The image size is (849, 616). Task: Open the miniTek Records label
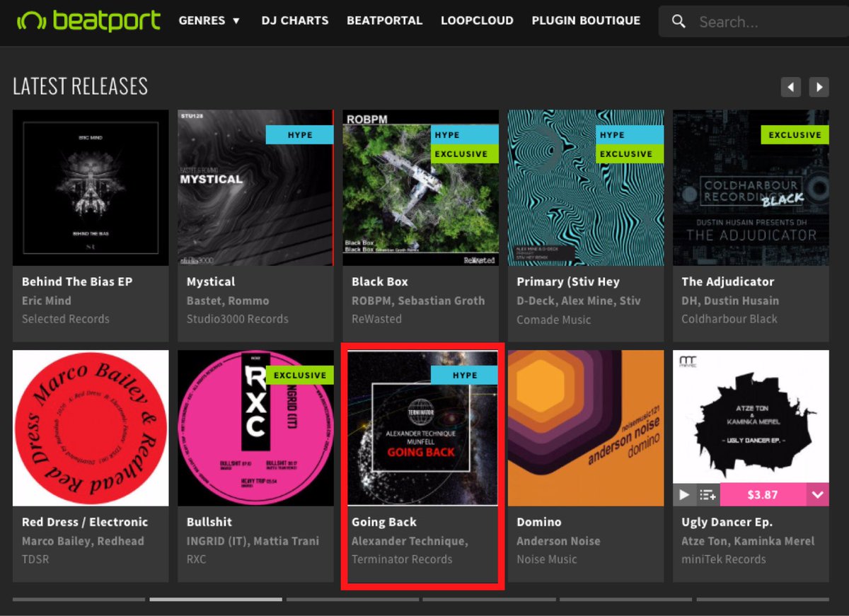[724, 559]
